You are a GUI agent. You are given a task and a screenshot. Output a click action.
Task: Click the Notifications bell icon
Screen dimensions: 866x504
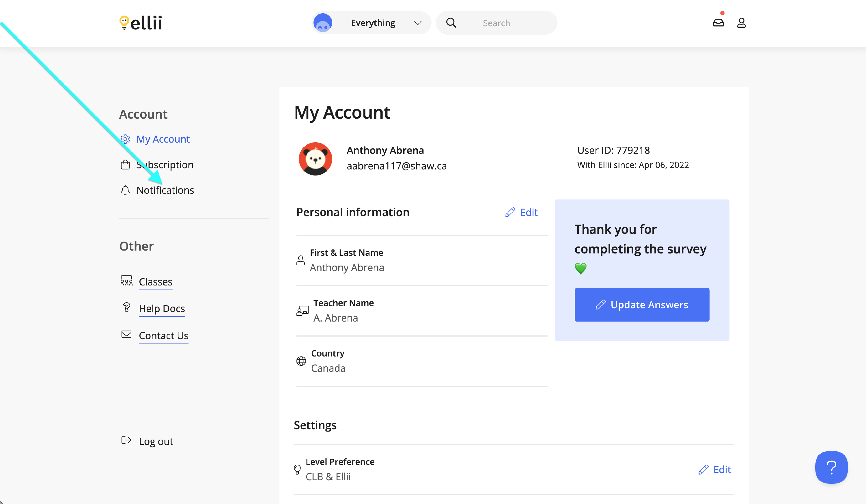(x=126, y=190)
